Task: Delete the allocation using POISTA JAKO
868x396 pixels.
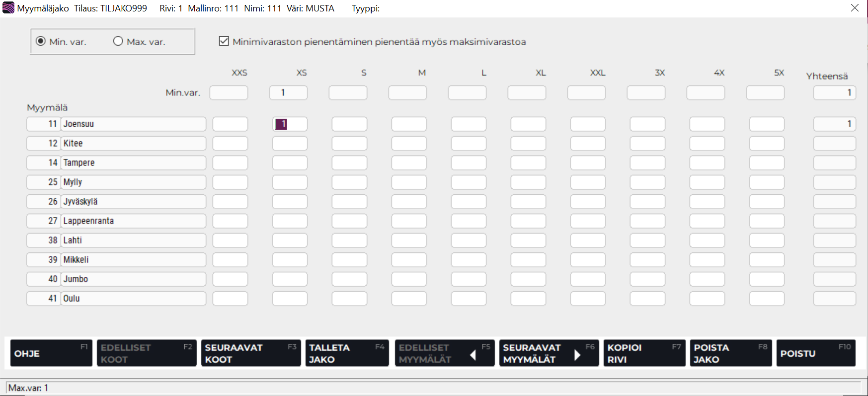Action: (730, 353)
